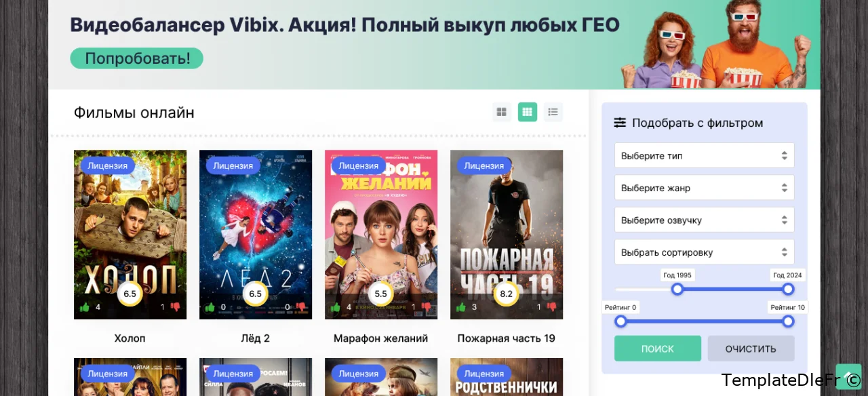This screenshot has width=868, height=396.
Task: Expand the Выберите жанр dropdown
Action: pyautogui.click(x=704, y=188)
